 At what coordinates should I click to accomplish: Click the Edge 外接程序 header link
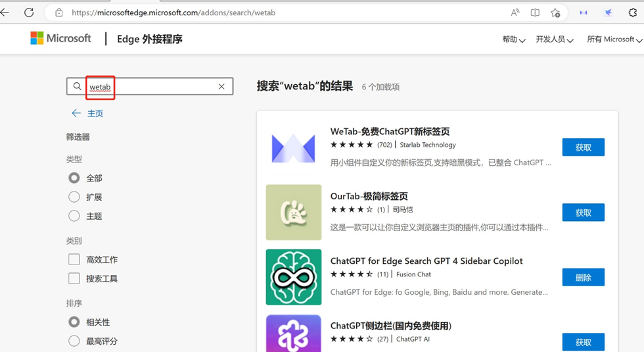150,39
